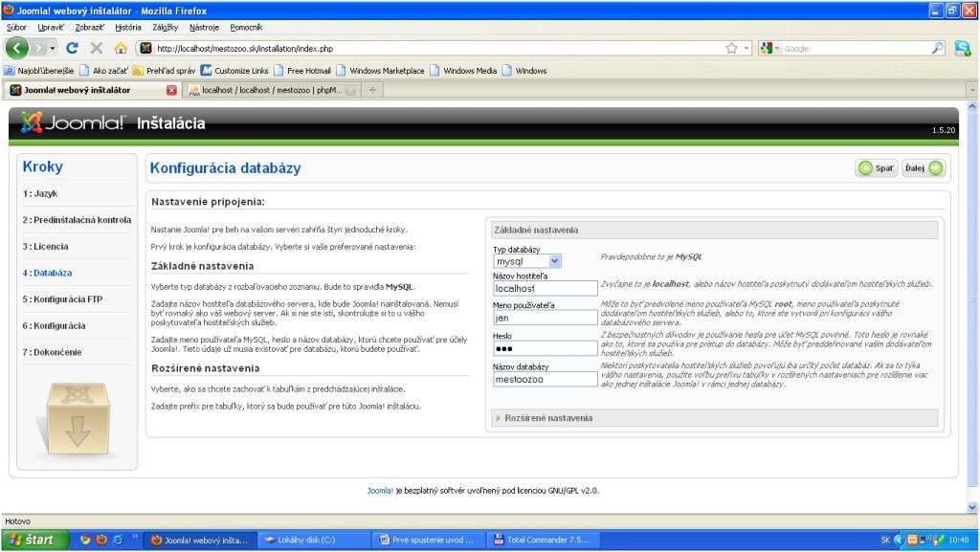Open the address bar history dropdown
Screen dimensions: 980x552
tap(746, 48)
